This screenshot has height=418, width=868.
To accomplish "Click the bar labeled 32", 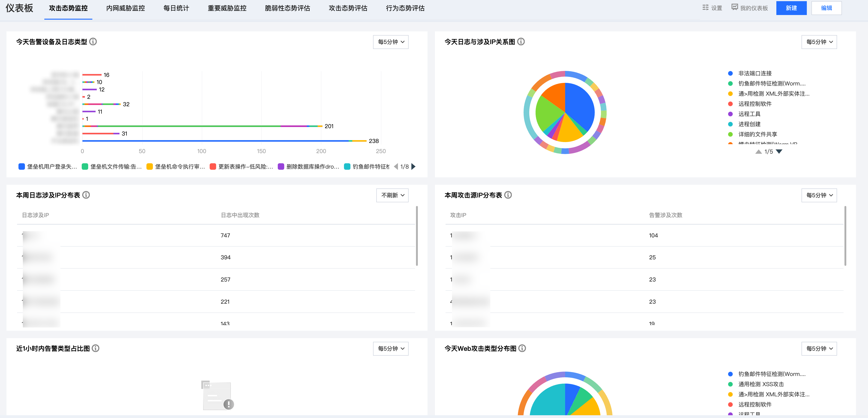I will click(101, 104).
